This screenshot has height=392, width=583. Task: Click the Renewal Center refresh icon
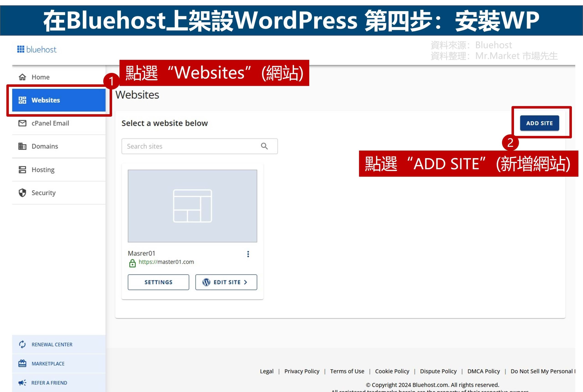22,344
